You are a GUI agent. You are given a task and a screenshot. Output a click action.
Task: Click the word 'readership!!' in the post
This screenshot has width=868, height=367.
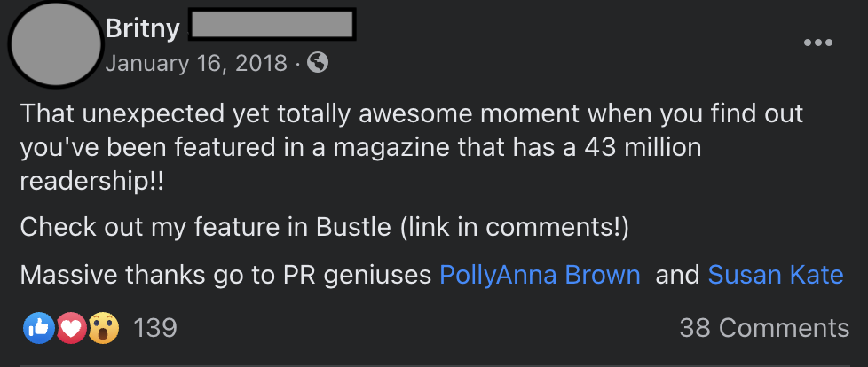pos(92,182)
